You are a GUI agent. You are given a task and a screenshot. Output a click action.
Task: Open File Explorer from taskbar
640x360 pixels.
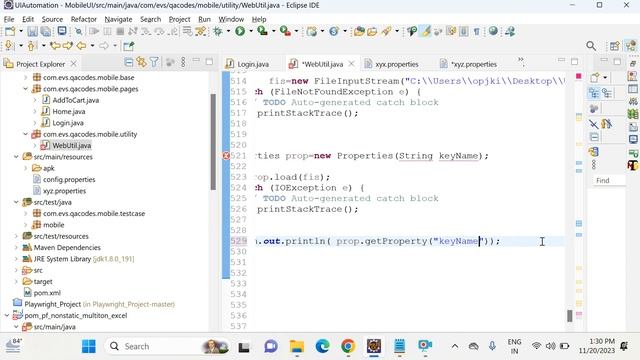(297, 347)
